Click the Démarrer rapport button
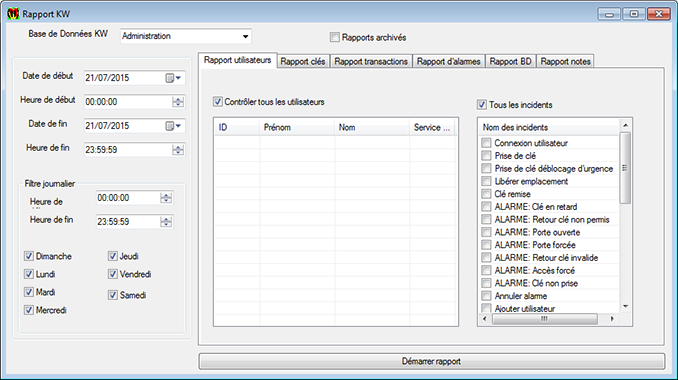Viewport: 678px width, 380px height. click(x=432, y=361)
